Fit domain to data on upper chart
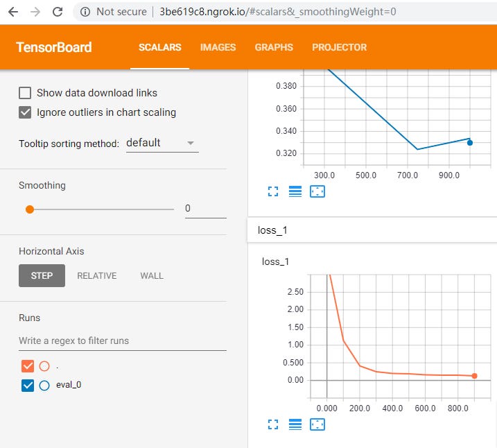 click(317, 191)
